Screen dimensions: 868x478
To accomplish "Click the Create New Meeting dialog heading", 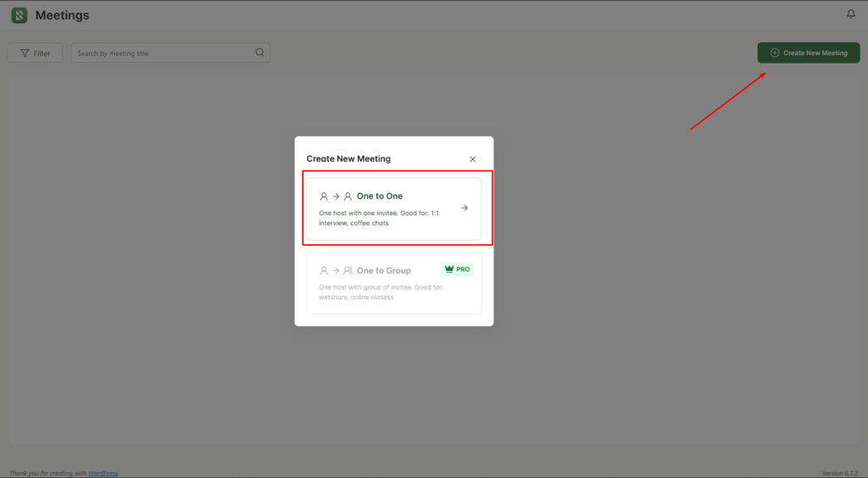I will 348,158.
